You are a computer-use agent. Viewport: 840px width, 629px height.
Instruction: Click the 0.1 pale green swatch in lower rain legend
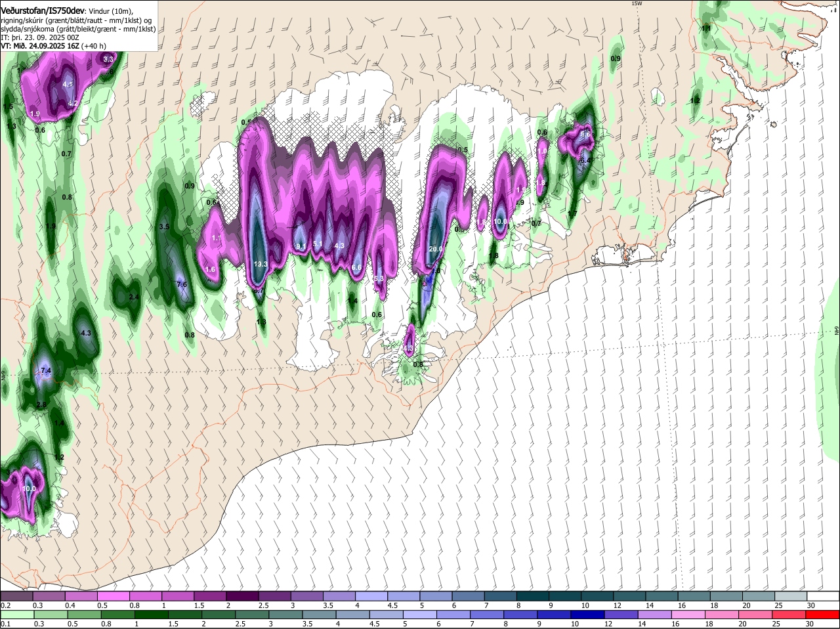click(x=18, y=614)
